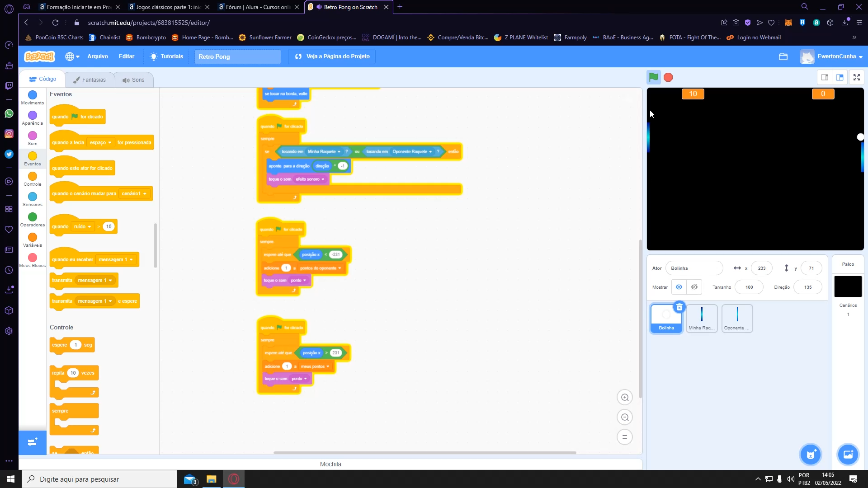Click the Tamanho size field
The height and width of the screenshot is (488, 868).
(x=749, y=287)
